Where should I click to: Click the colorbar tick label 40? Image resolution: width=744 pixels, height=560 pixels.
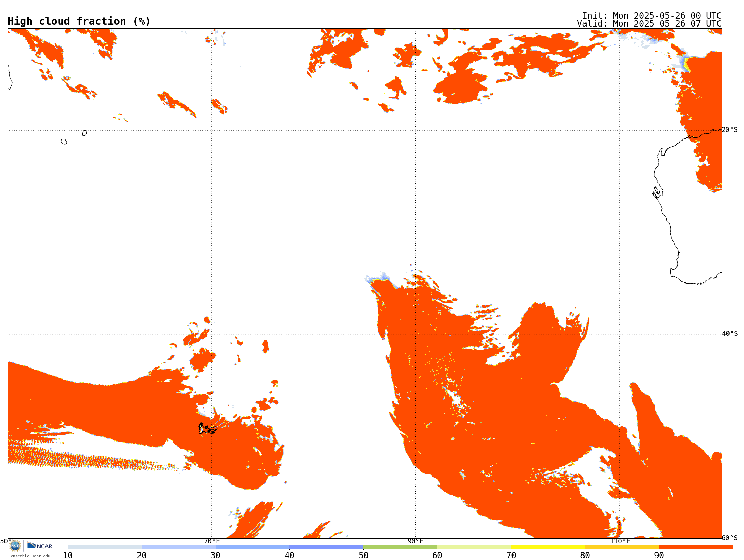289,556
